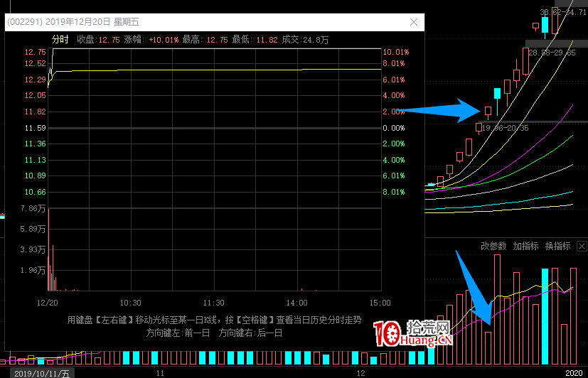Click the 2019/10/11/五 date box on K-line axis
This screenshot has width=588, height=378.
point(42,373)
